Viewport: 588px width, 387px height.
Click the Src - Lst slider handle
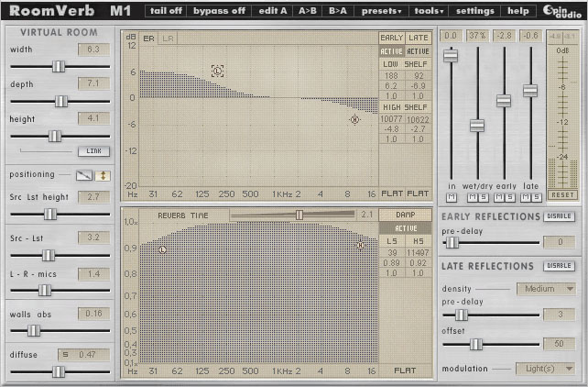(49, 255)
